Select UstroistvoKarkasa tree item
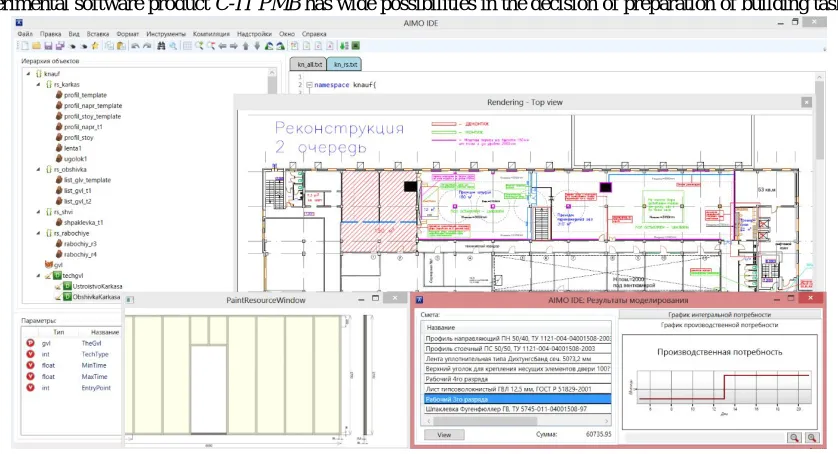Screen dimensions: 838x454 coord(97,286)
